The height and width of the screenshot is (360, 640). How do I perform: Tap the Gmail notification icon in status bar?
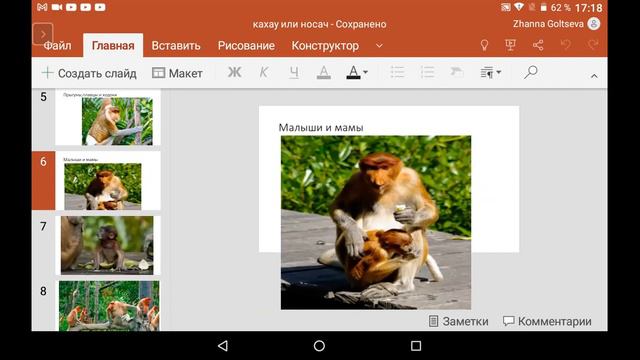point(42,7)
